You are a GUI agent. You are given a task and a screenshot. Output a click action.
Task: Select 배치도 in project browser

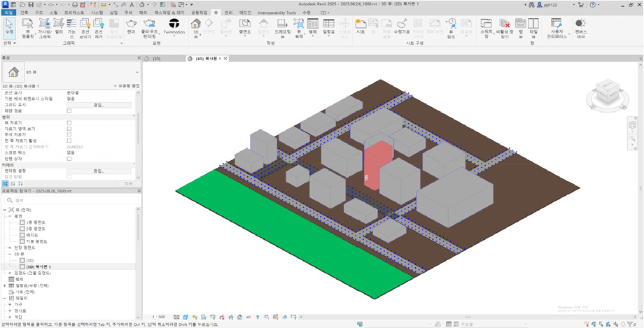click(32, 235)
